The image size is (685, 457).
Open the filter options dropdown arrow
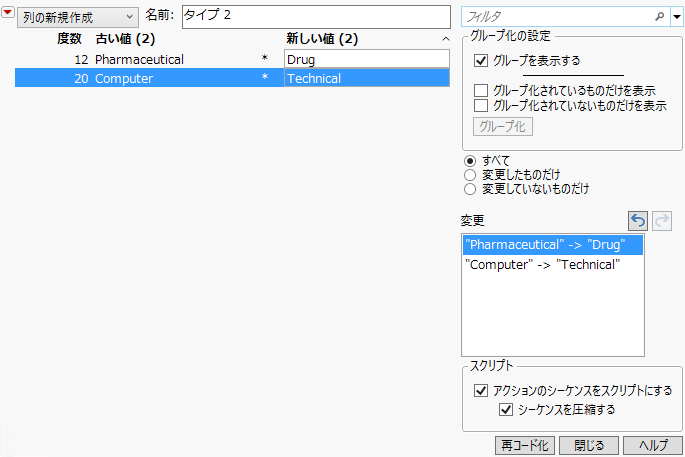pos(676,17)
